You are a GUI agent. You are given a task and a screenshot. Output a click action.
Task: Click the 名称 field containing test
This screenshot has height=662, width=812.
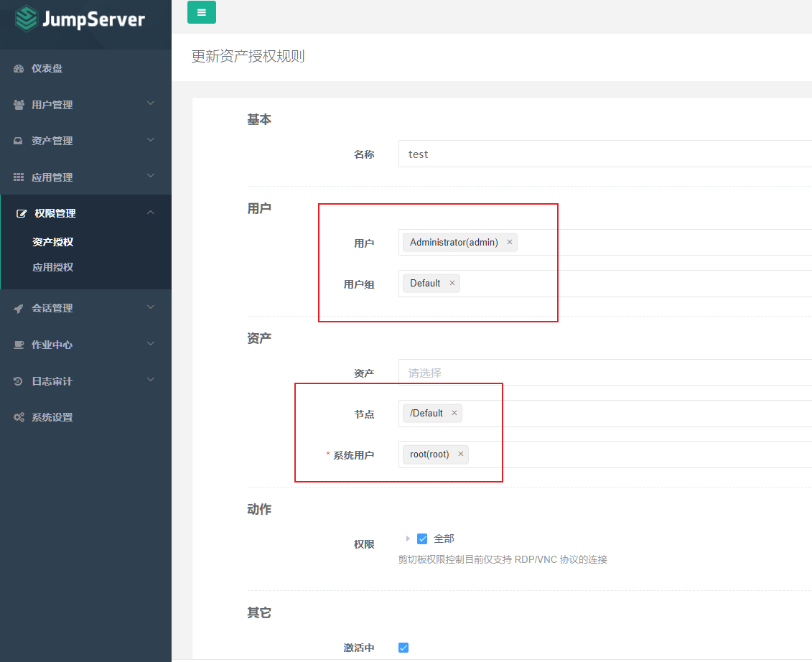point(605,154)
